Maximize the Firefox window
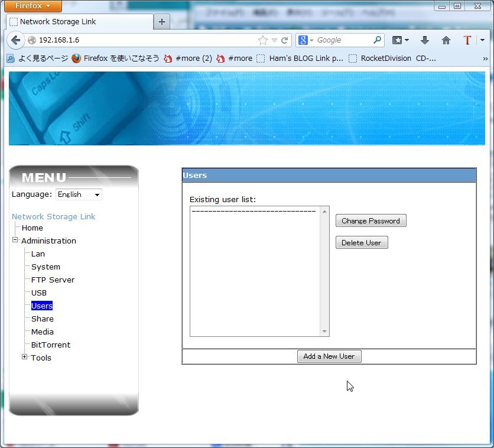 pos(457,6)
